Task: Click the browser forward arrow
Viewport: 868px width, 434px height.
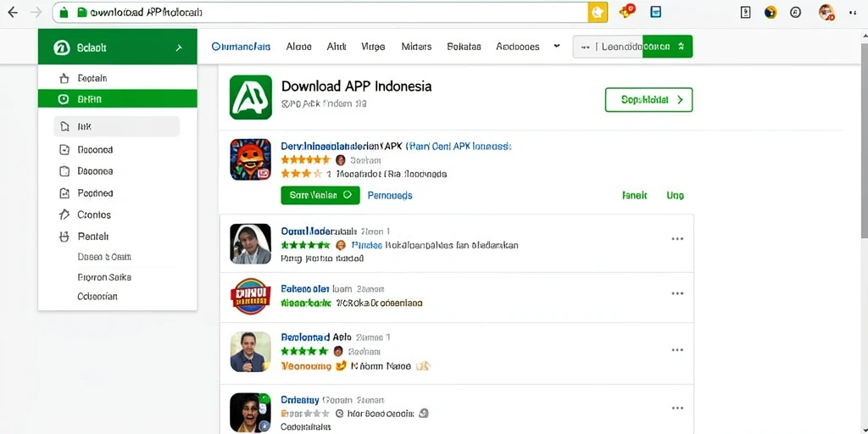Action: pyautogui.click(x=36, y=12)
